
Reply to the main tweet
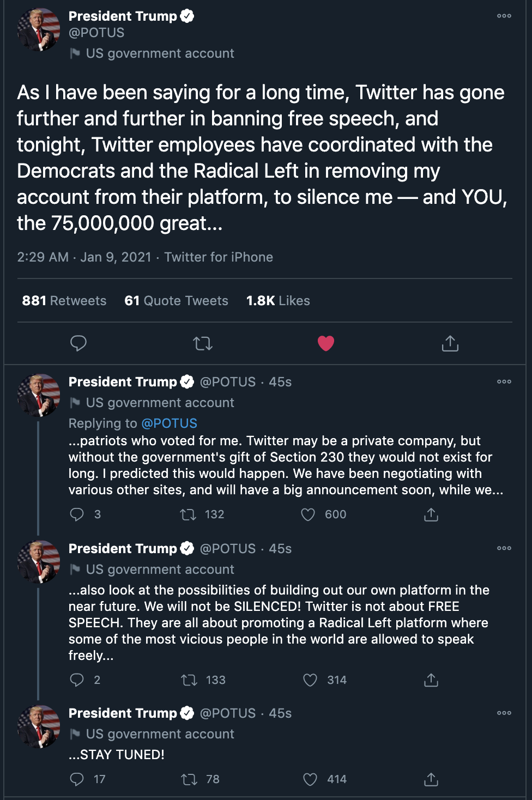[78, 343]
